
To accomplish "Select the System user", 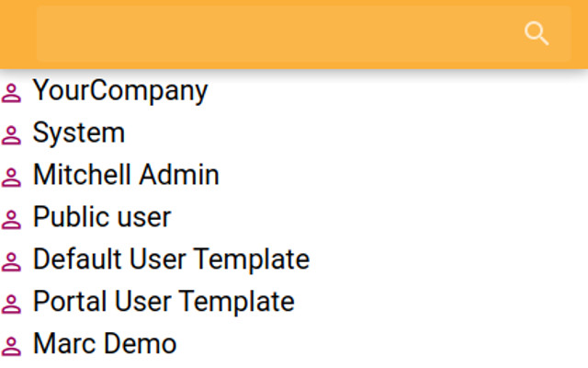I will pos(79,133).
